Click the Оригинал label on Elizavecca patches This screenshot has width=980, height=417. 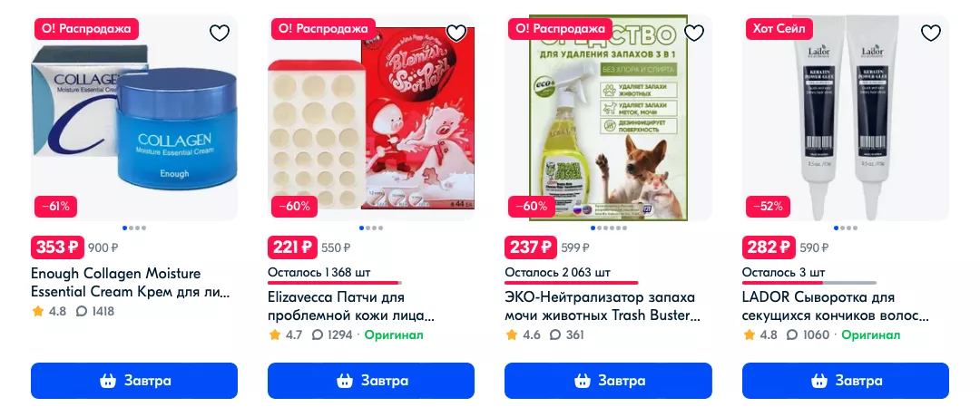tap(394, 335)
